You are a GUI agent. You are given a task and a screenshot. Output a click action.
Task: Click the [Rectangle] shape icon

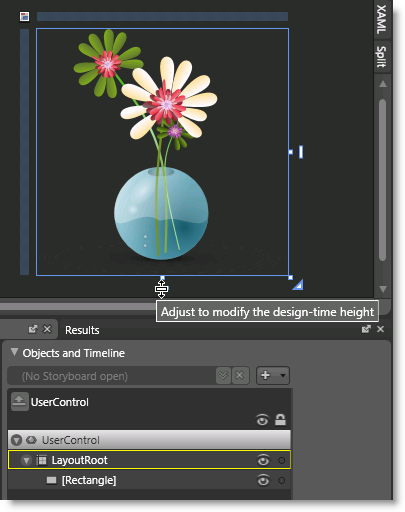coord(51,480)
